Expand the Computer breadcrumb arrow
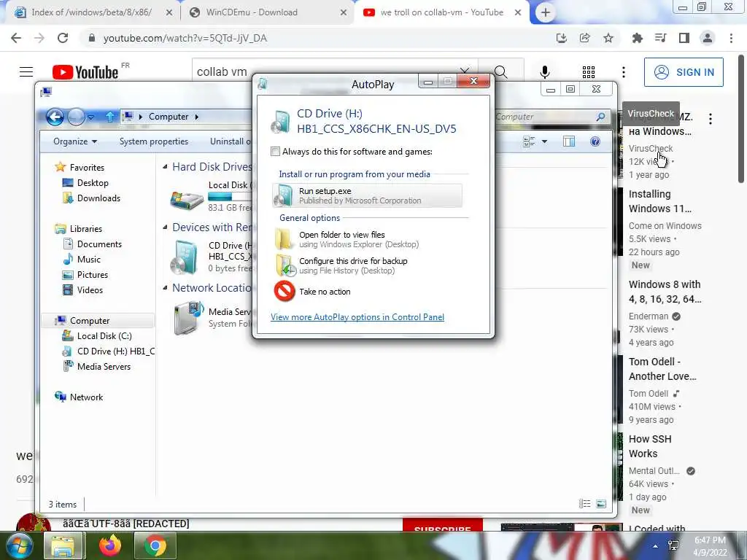747x560 pixels. [x=197, y=117]
